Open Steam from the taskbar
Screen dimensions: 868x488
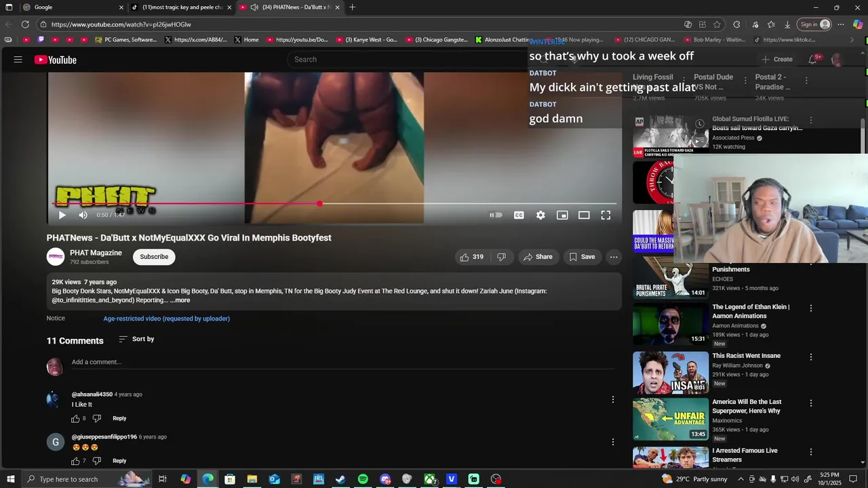(x=340, y=479)
